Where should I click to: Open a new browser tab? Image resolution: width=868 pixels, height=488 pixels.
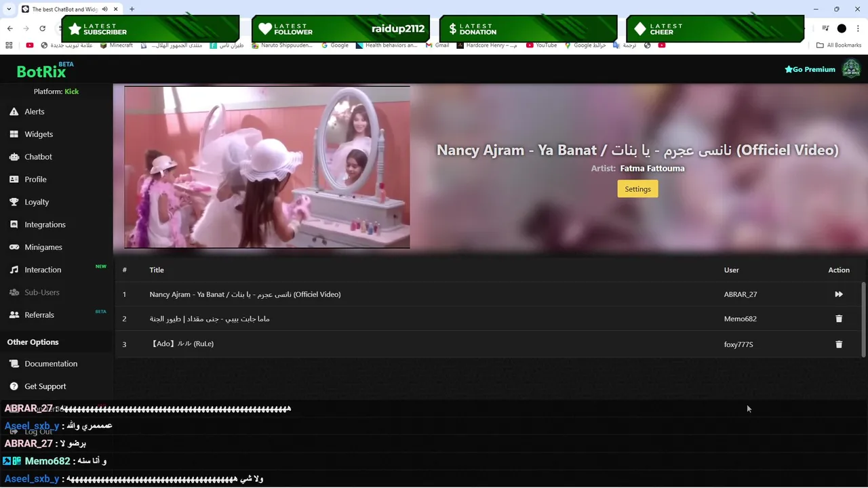tap(132, 9)
